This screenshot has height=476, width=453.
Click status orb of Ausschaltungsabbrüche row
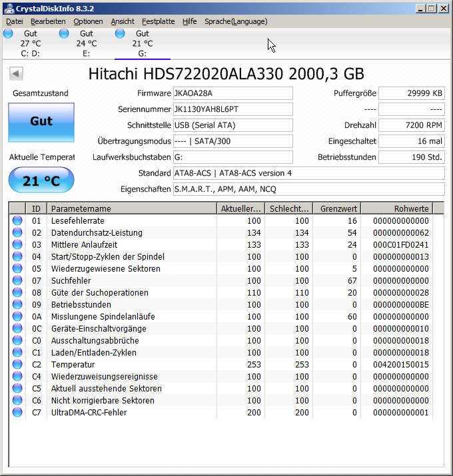coord(17,341)
